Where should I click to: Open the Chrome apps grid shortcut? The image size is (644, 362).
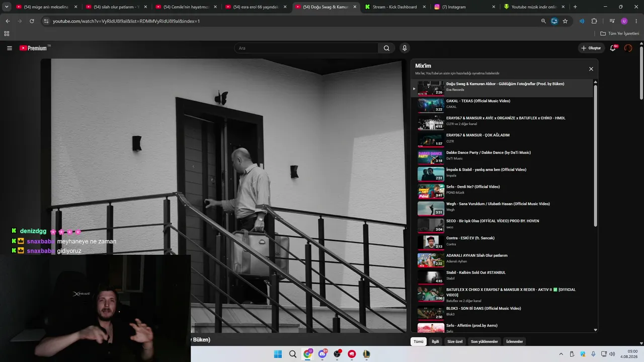pyautogui.click(x=7, y=34)
